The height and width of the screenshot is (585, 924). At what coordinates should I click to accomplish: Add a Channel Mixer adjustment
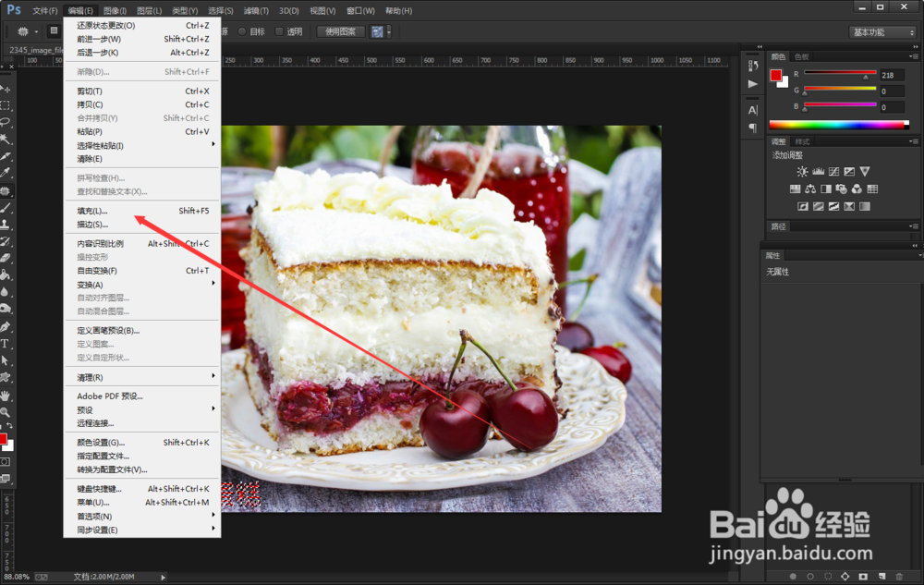pyautogui.click(x=857, y=189)
